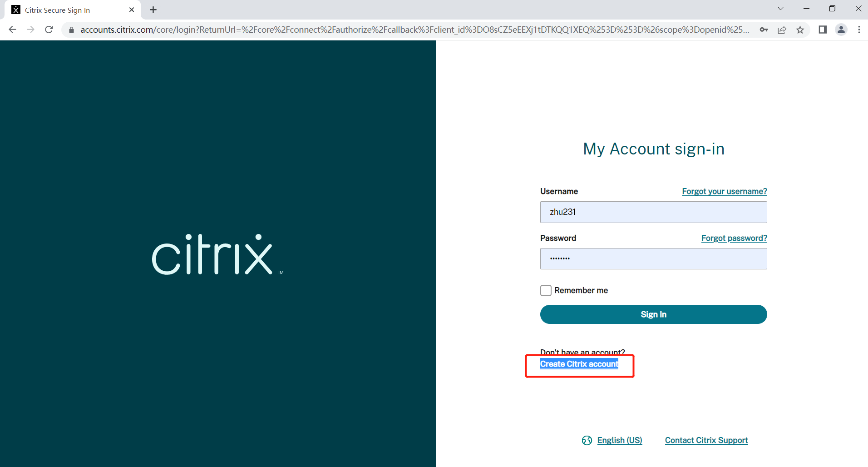The image size is (868, 467).
Task: Reload the sign-in page
Action: click(49, 30)
